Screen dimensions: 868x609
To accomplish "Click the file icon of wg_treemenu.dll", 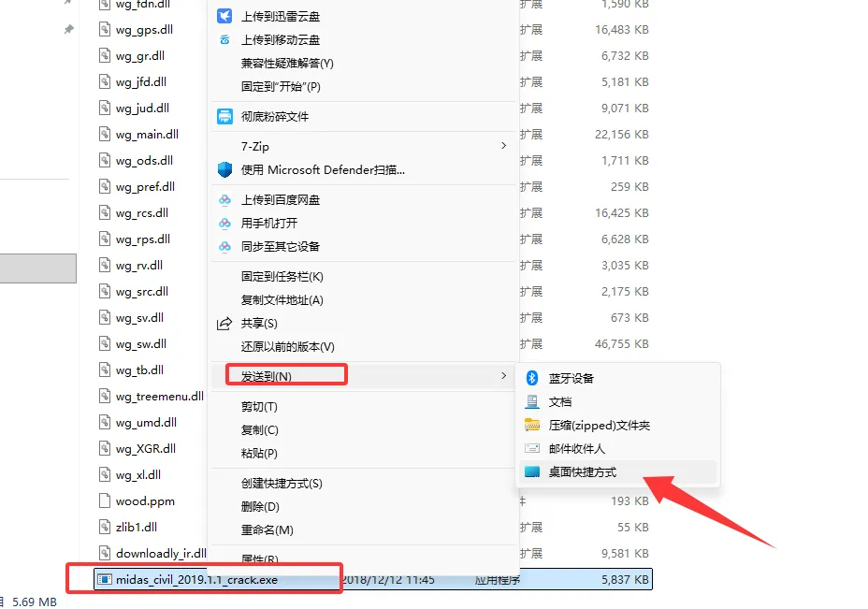I will 105,396.
